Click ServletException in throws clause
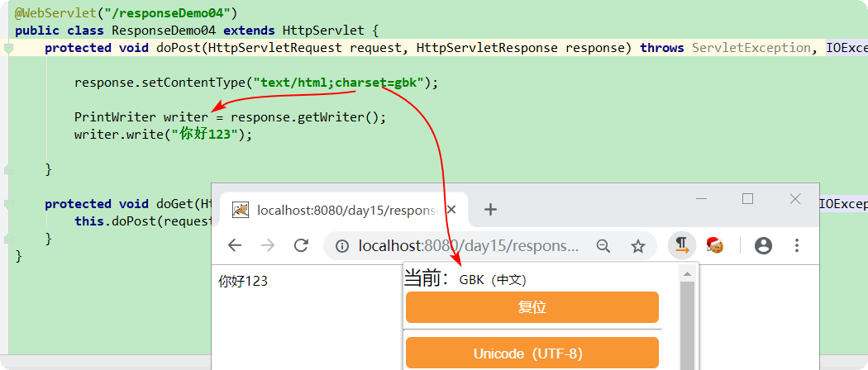This screenshot has width=868, height=370. pyautogui.click(x=751, y=48)
